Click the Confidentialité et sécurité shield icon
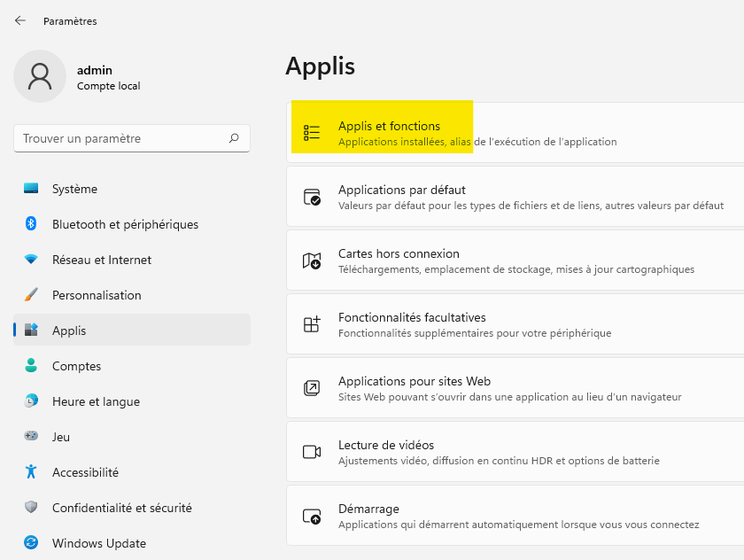The height and width of the screenshot is (560, 744). point(31,508)
